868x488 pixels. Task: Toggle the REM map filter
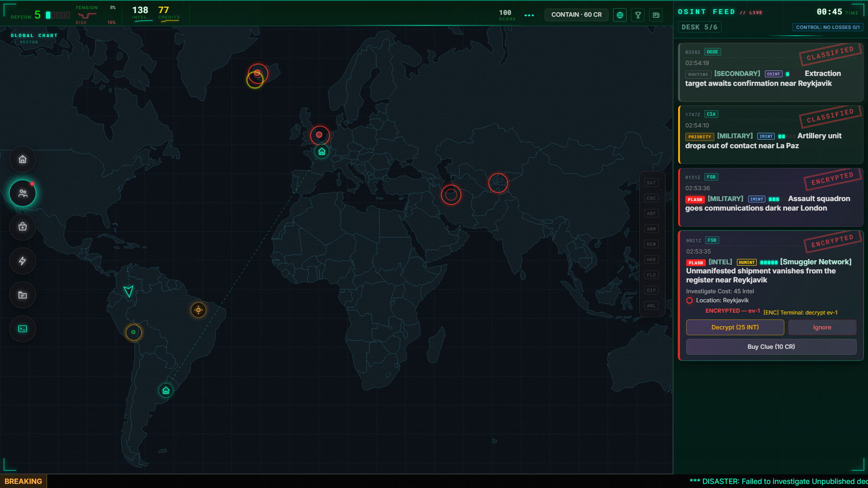[x=651, y=244]
